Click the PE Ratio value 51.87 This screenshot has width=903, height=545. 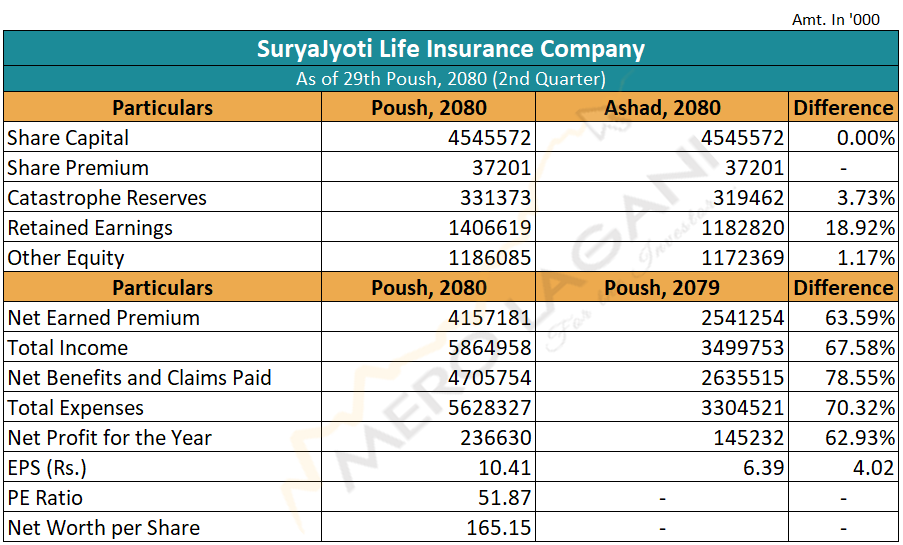(x=506, y=498)
